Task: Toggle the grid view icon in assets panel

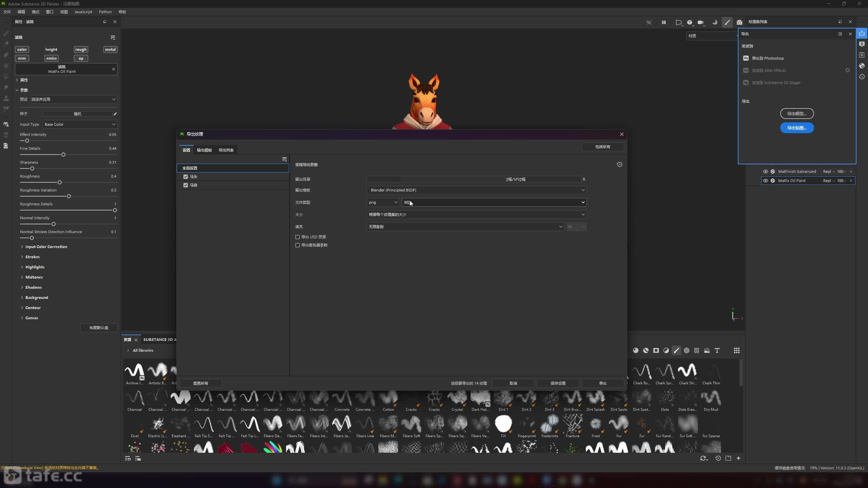Action: click(x=736, y=350)
